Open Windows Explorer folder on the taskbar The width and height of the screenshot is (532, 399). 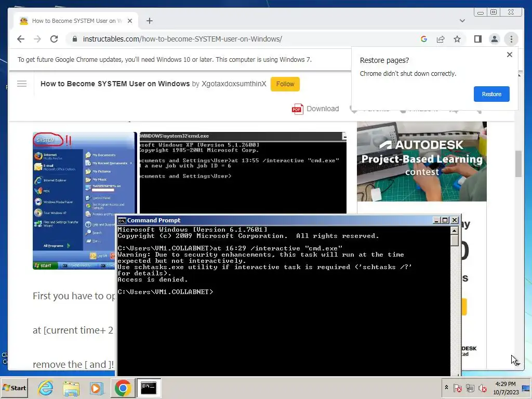pyautogui.click(x=71, y=388)
